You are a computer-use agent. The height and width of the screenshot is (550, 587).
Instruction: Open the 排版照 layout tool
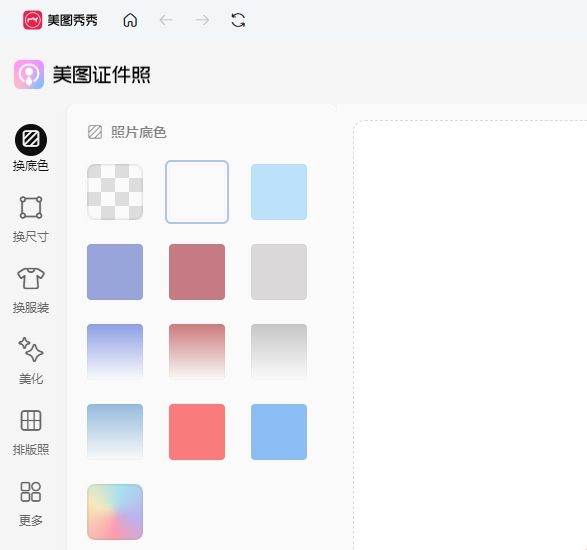[x=31, y=432]
